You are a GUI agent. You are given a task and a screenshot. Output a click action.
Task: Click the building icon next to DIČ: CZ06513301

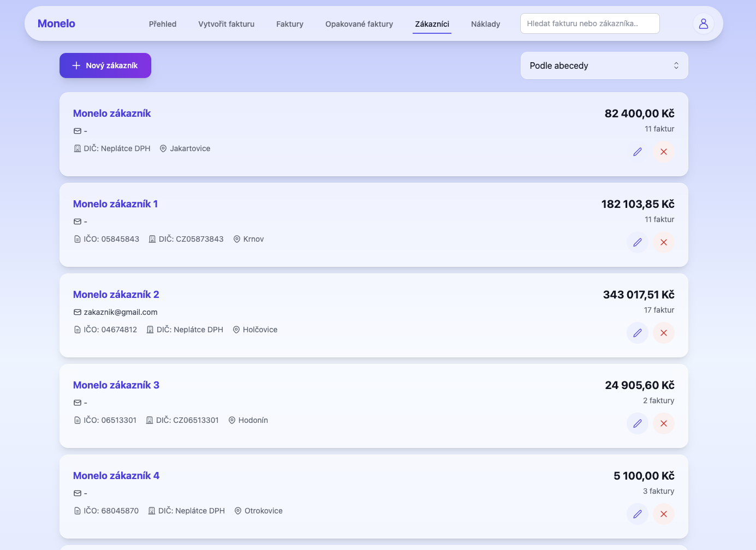150,420
